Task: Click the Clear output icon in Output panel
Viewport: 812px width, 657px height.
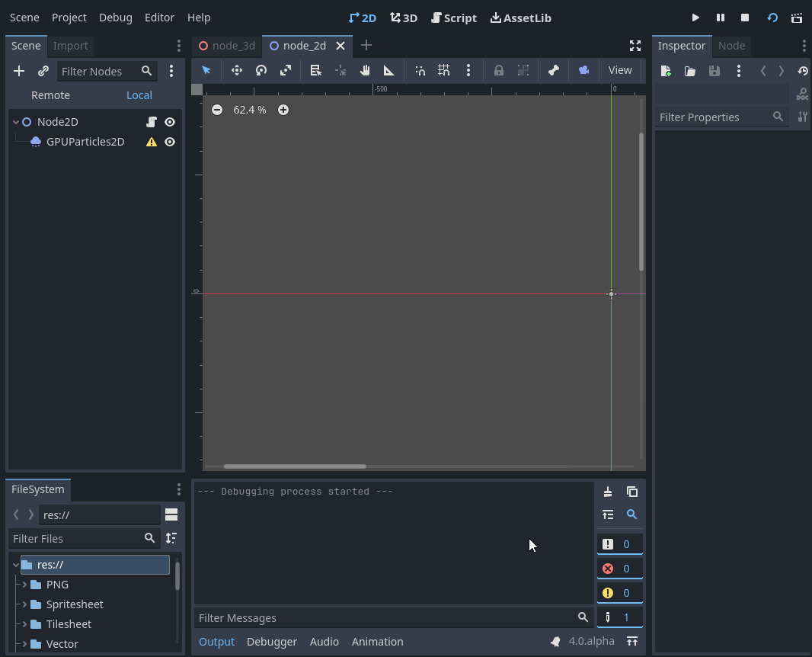Action: point(608,492)
